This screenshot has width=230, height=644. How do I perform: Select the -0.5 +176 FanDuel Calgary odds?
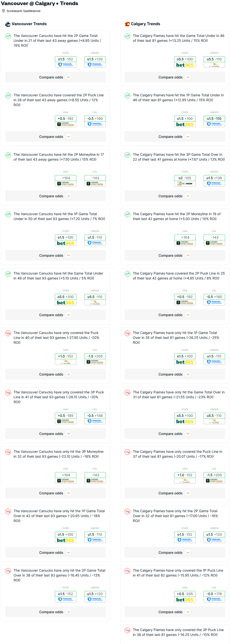(x=214, y=596)
